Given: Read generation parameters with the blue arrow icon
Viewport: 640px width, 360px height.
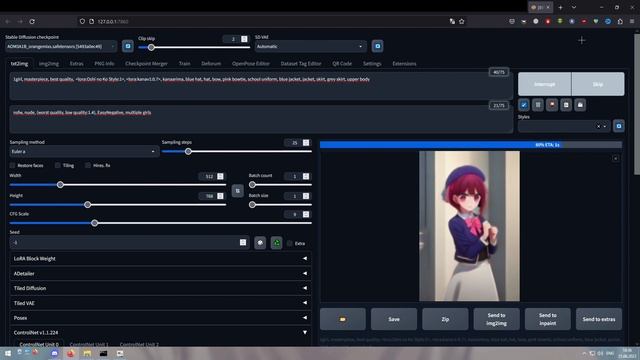Looking at the screenshot, I should 524,105.
